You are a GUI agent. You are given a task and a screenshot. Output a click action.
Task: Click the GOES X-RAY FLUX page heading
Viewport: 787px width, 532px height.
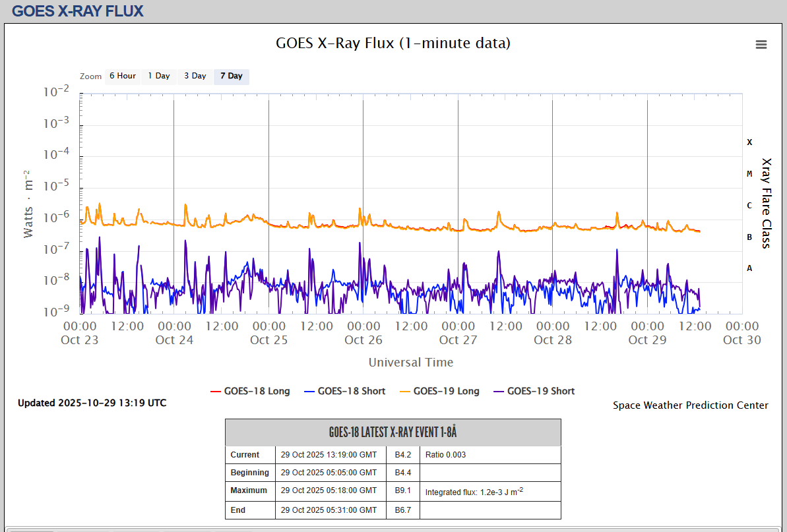coord(78,11)
